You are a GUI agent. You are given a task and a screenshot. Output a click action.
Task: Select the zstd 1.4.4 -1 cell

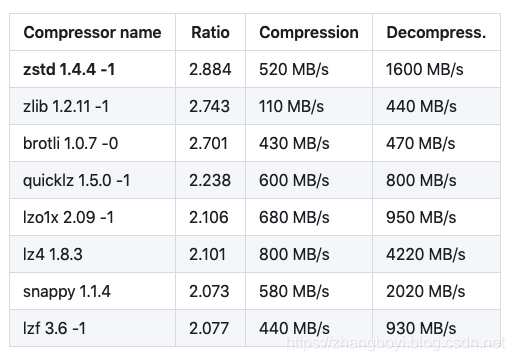click(x=92, y=69)
